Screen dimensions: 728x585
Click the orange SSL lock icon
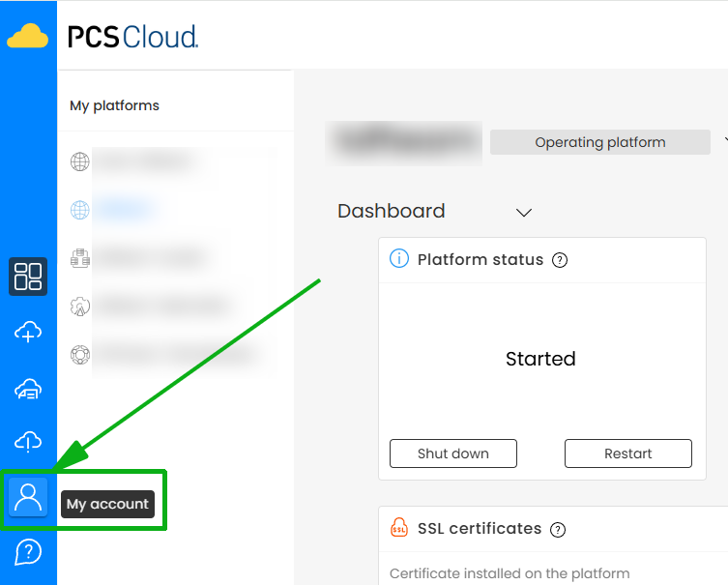click(399, 527)
